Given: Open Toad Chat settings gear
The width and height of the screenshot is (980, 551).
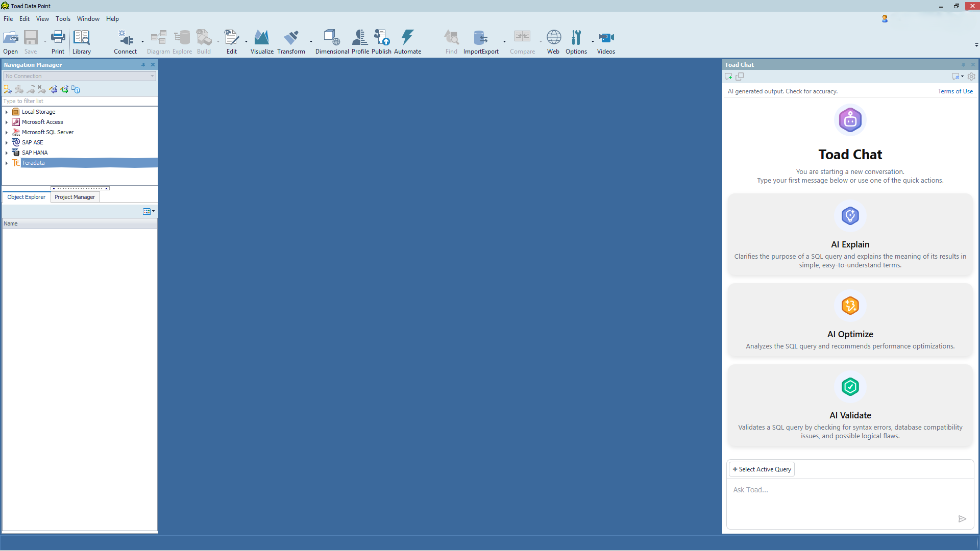Looking at the screenshot, I should coord(971,77).
